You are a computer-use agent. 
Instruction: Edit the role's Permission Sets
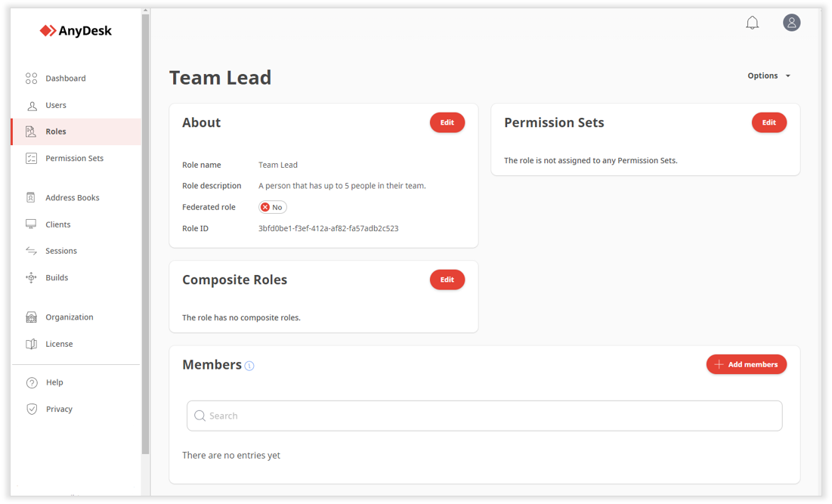(769, 122)
